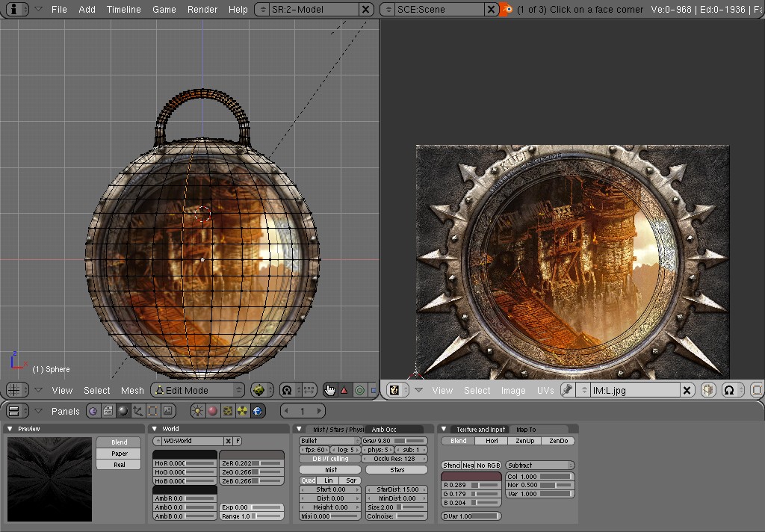Click the No RGB button
This screenshot has width=765, height=532.
(x=488, y=466)
